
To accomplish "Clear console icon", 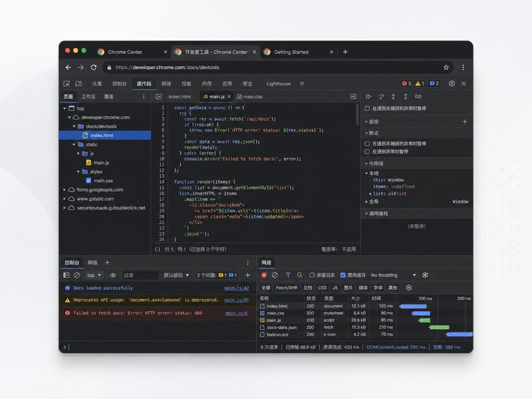I will 77,275.
